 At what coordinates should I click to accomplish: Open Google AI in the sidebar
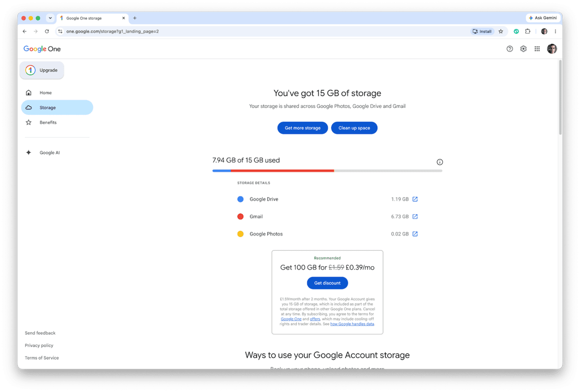(x=57, y=153)
